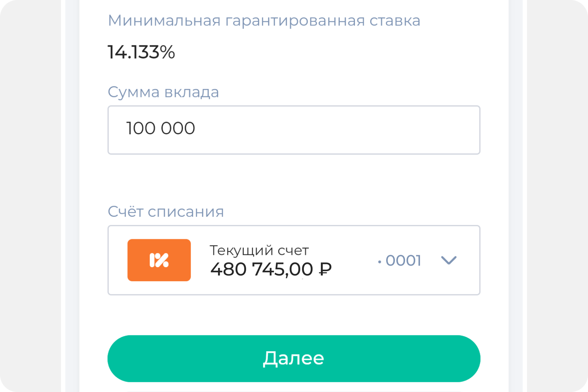Click blank space between amount and account
The width and height of the screenshot is (588, 392).
tap(294, 179)
